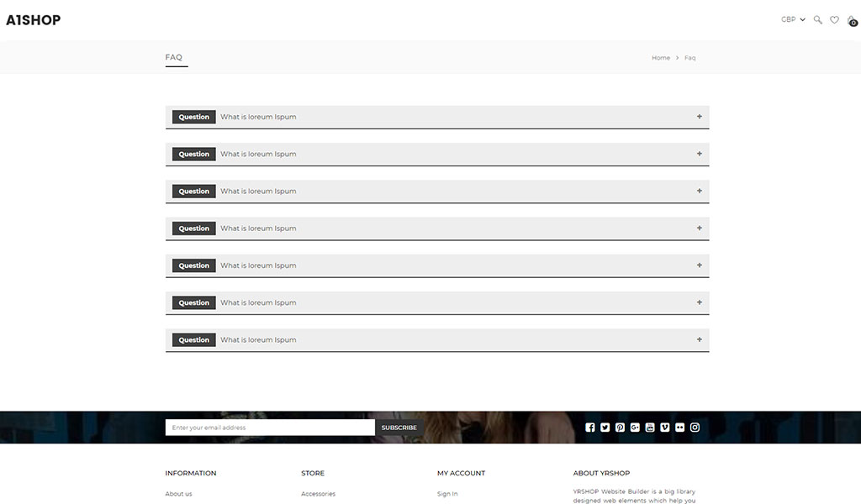The width and height of the screenshot is (861, 504).
Task: Click the Twitter bird icon
Action: point(605,428)
